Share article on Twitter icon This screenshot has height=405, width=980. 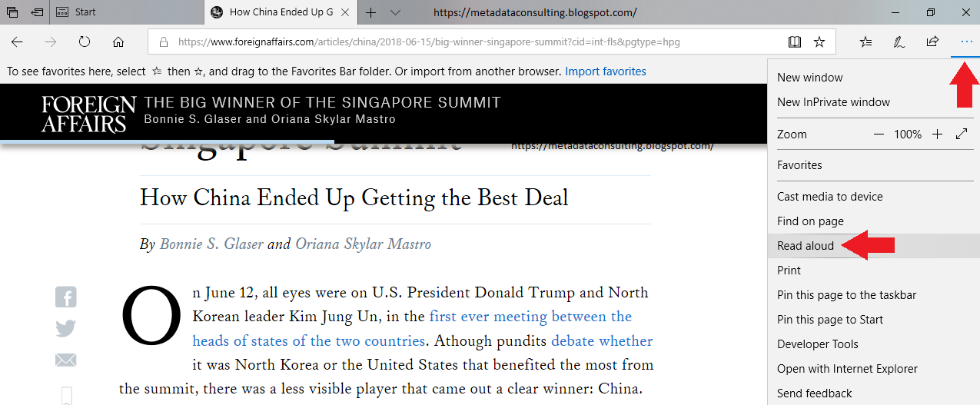(66, 329)
